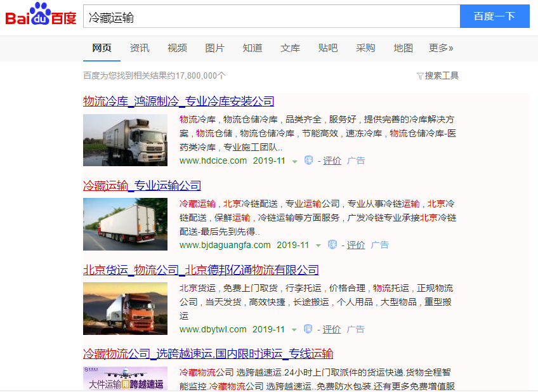Viewport: 538px width, 392px height.
Task: Select the 网页 tab
Action: (x=102, y=48)
